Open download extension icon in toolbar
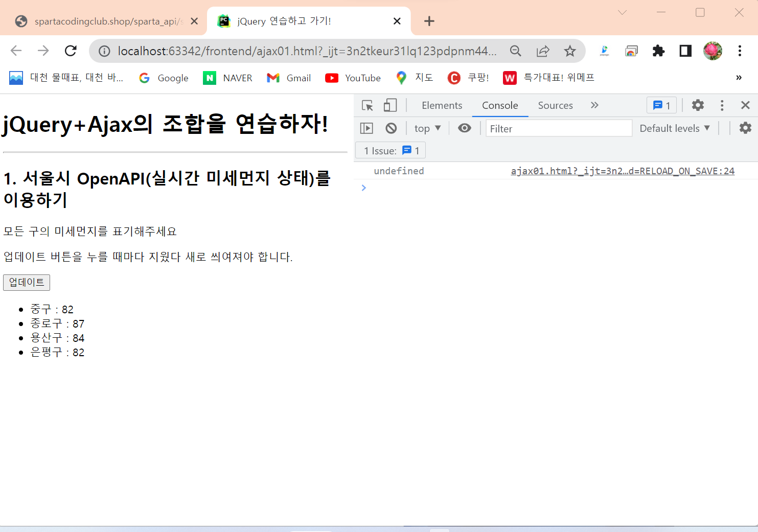The height and width of the screenshot is (532, 758). coord(605,51)
